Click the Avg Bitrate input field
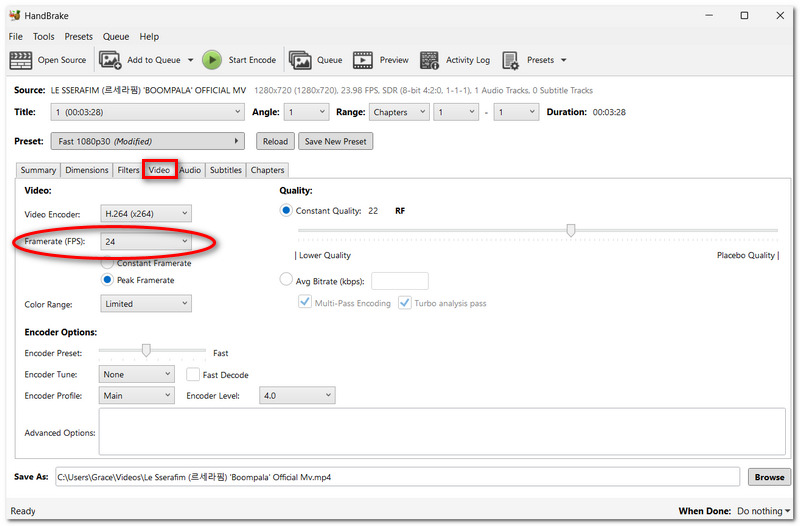 point(400,281)
